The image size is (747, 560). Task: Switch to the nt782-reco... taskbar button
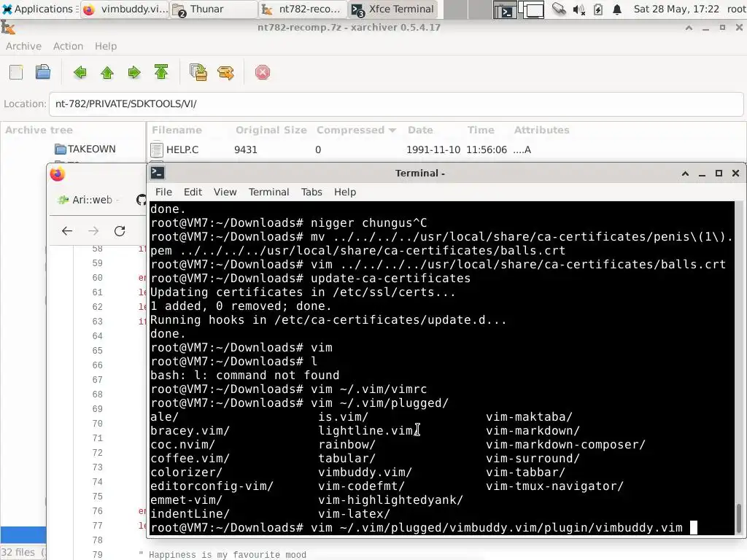(x=302, y=9)
